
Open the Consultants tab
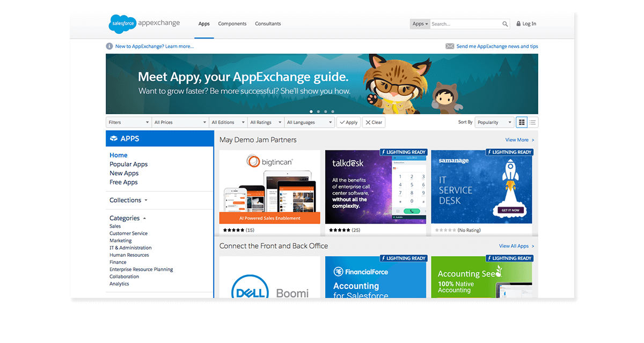click(x=268, y=24)
